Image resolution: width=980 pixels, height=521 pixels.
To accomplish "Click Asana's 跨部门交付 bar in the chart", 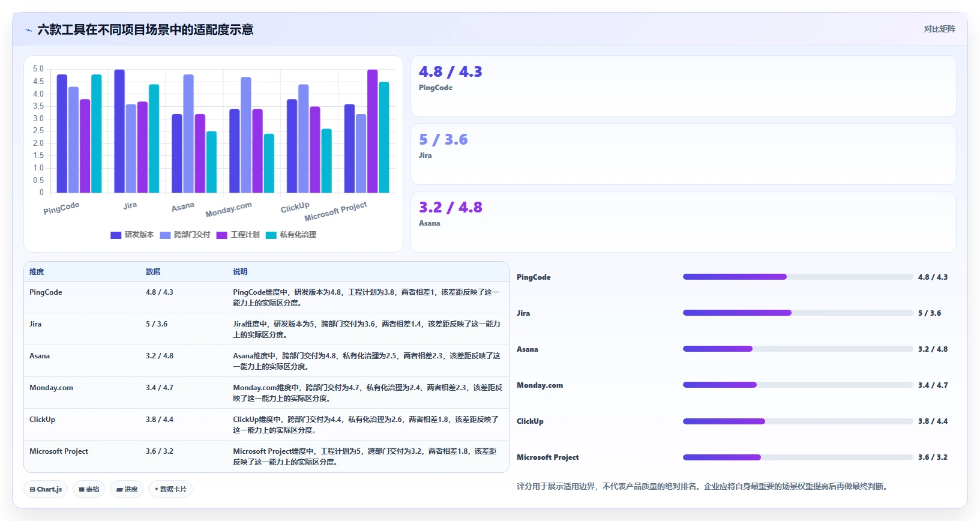I will click(188, 134).
